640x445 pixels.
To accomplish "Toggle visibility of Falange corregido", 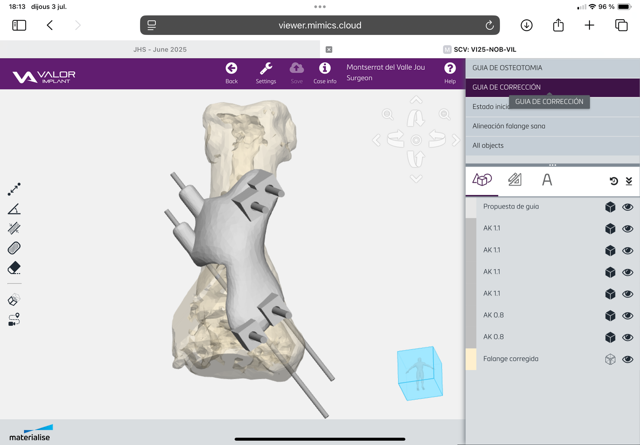I will [x=628, y=359].
